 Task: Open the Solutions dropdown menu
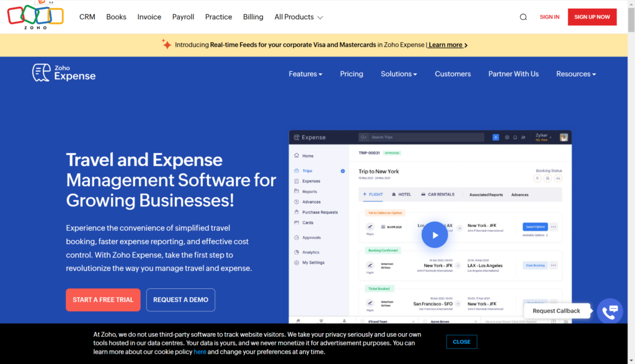tap(399, 74)
